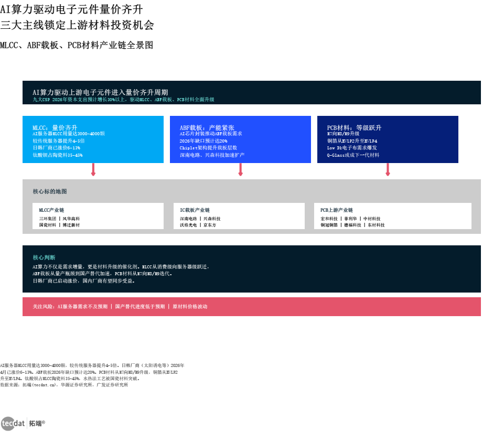
Task: Click the line 'Q-Glass或成下一代材料'
Action: coord(353,155)
